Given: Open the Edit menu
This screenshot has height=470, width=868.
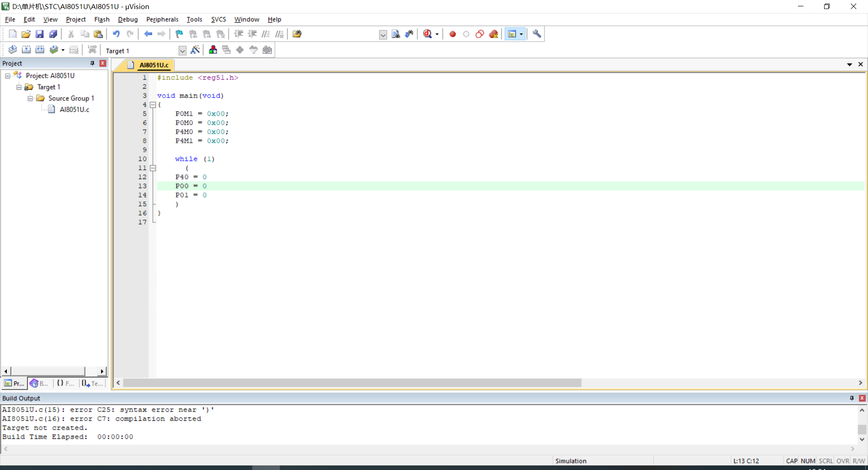Looking at the screenshot, I should pos(29,19).
